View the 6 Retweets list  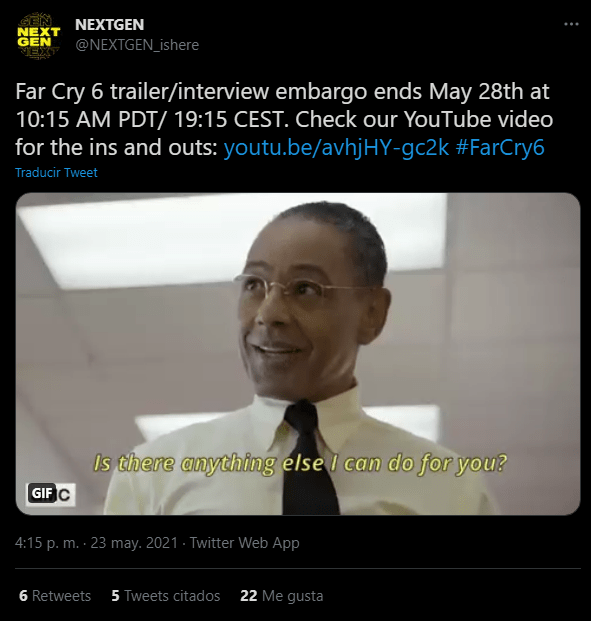click(55, 596)
